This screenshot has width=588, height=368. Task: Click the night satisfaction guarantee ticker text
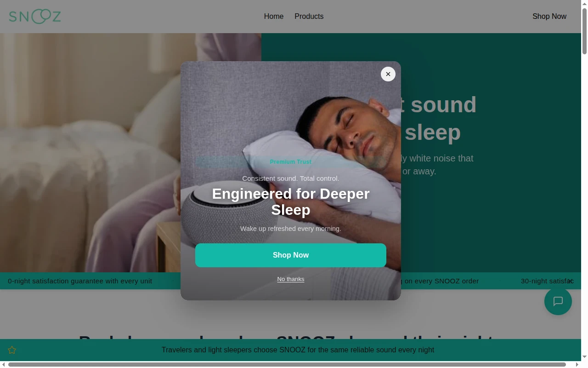pos(80,281)
